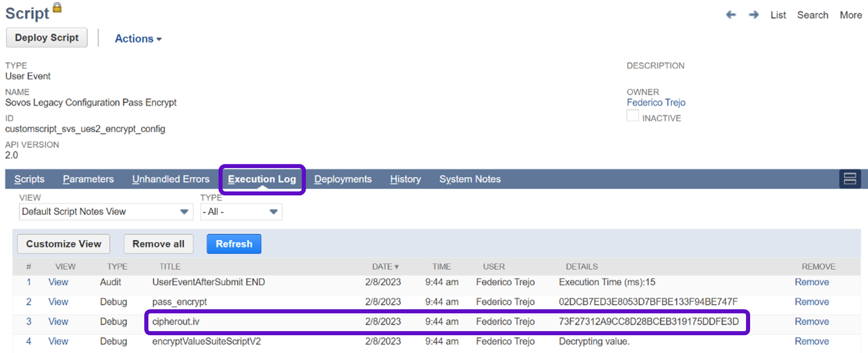
Task: Click the List link in header
Action: (778, 15)
